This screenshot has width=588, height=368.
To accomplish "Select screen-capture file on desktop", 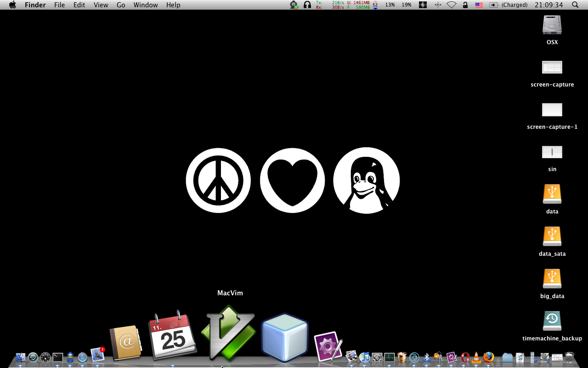I will pos(552,67).
